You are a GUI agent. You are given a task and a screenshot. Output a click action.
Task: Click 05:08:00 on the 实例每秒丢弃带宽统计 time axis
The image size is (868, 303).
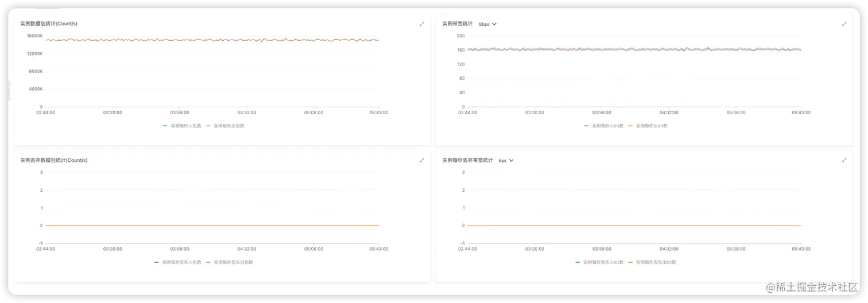[x=736, y=249]
